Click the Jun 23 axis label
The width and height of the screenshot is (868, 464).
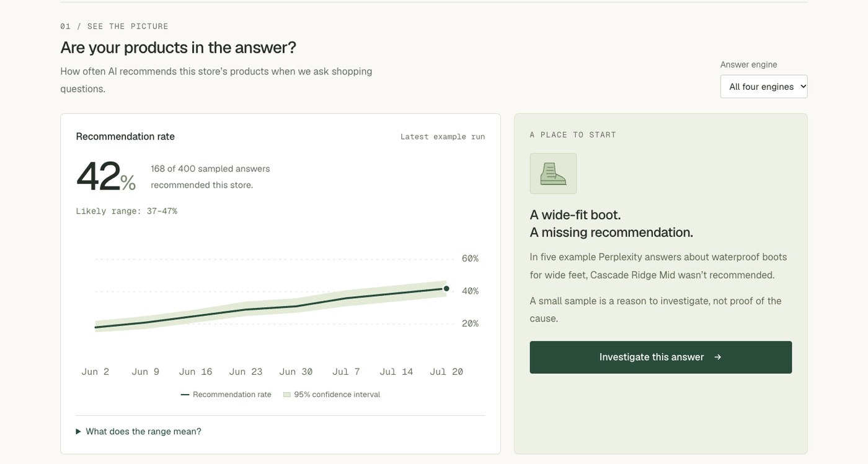(x=246, y=372)
